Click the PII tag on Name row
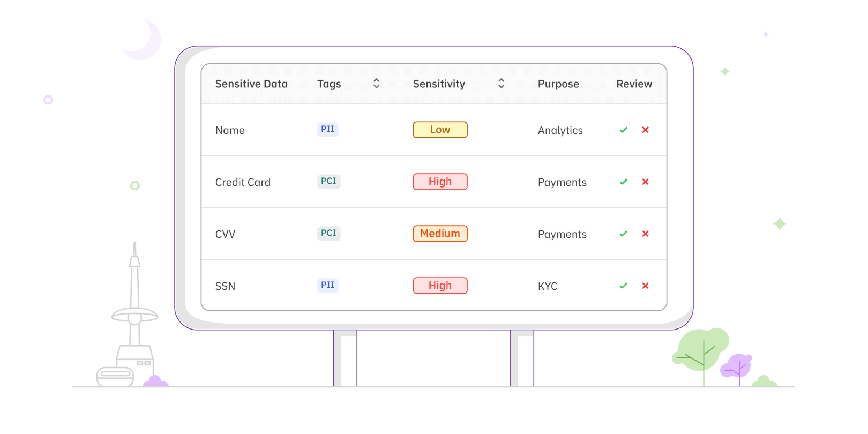 coord(327,130)
